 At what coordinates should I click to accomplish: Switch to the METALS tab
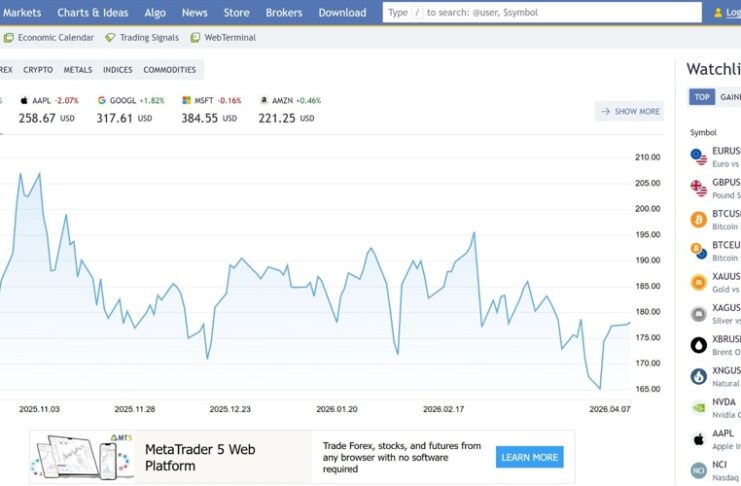pyautogui.click(x=78, y=69)
